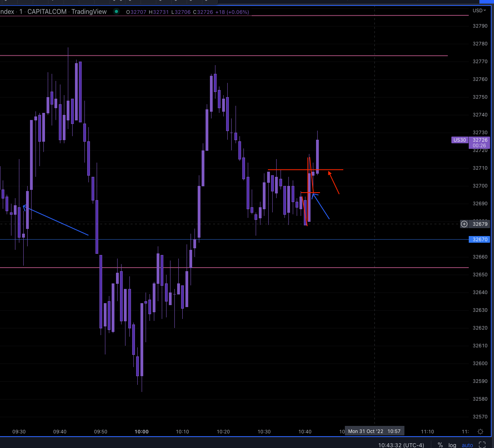This screenshot has height=448, width=494.
Task: Click the US30 price label on the scale
Action: pos(459,140)
